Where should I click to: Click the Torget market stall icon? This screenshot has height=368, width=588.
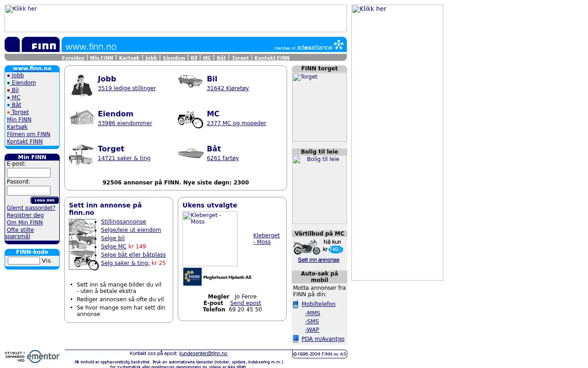coord(81,155)
